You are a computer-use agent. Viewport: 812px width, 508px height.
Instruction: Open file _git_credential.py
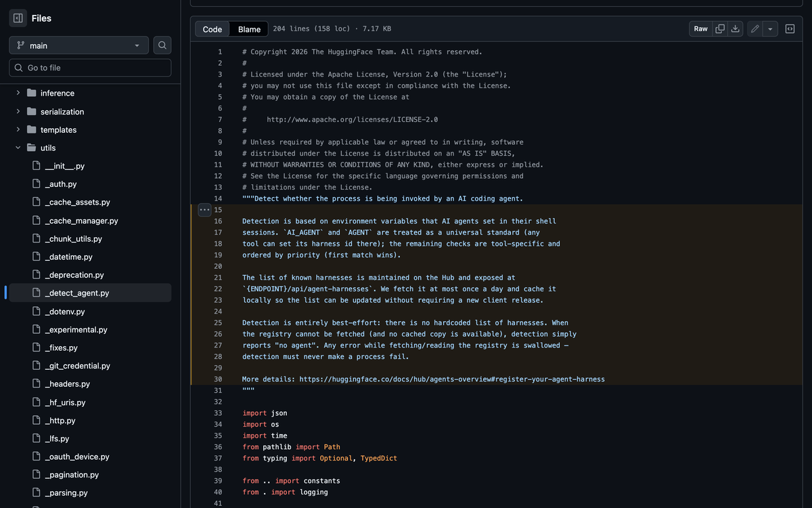(x=77, y=366)
